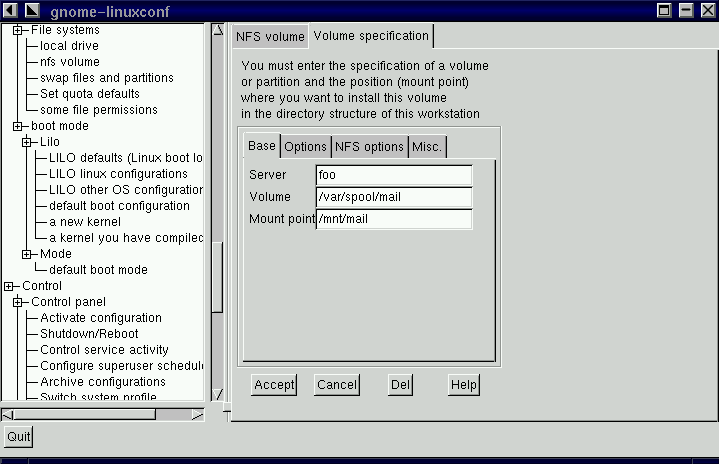
Task: Focus the Server input field
Action: (x=393, y=175)
